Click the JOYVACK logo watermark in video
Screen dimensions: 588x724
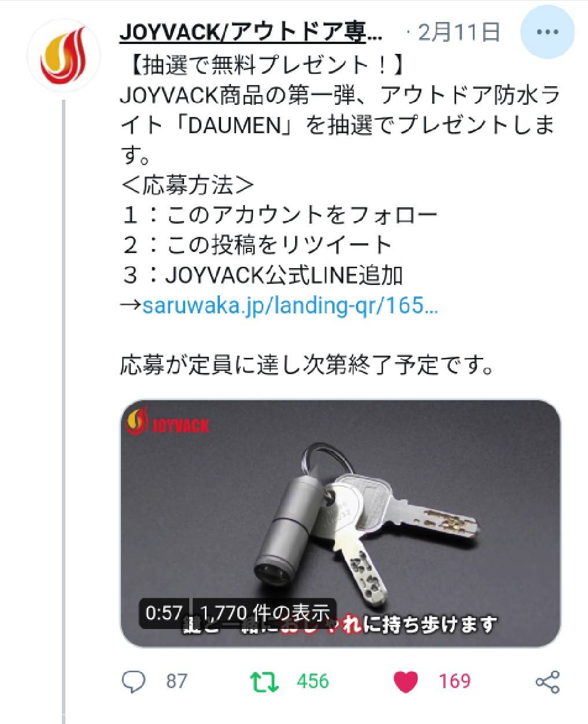[x=167, y=422]
